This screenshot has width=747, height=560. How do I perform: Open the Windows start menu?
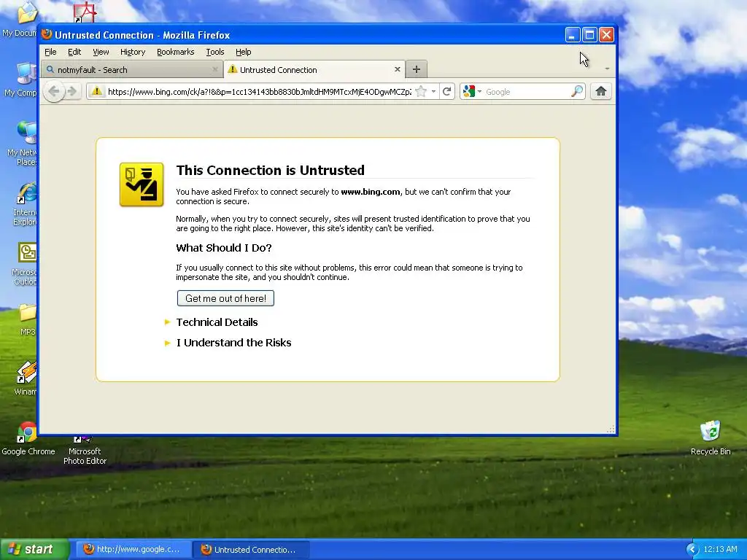35,549
